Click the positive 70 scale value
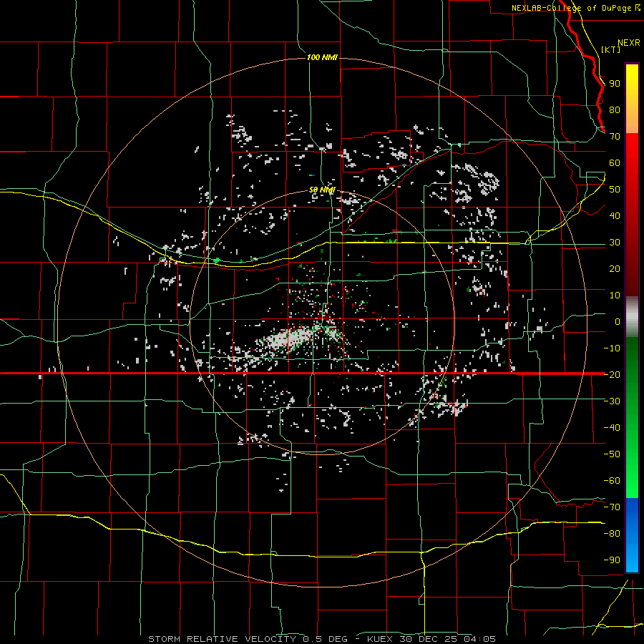644x644 pixels. [x=615, y=137]
